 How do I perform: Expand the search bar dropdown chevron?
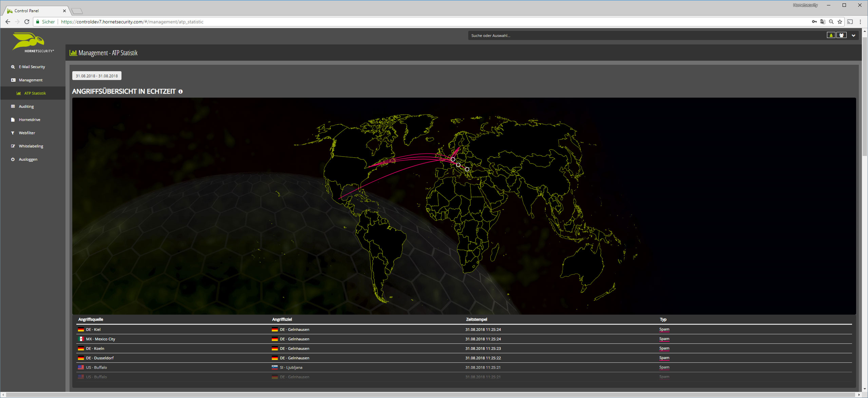point(853,35)
